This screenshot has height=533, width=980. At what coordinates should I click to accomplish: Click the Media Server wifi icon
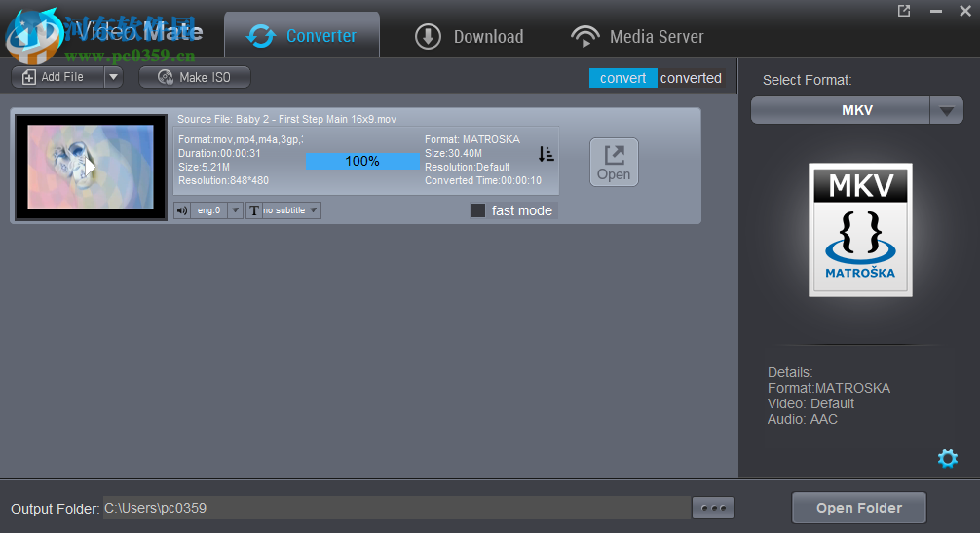pyautogui.click(x=585, y=36)
